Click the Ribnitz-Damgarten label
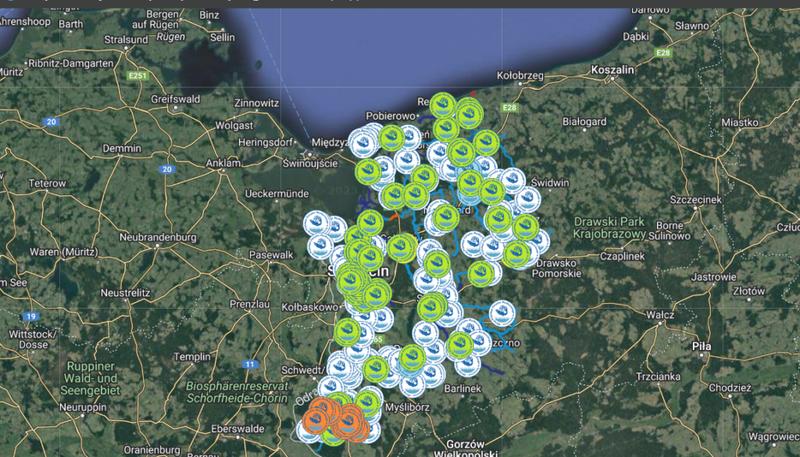Screen dimensions: 800x457 click(71, 63)
